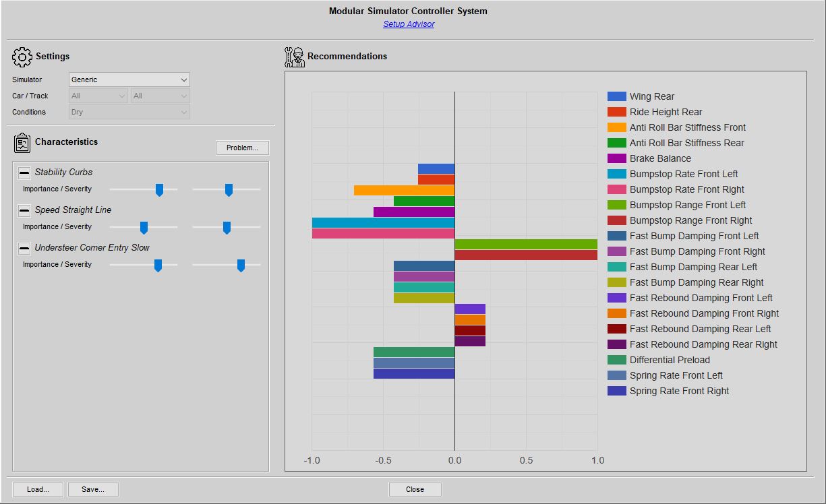Screen dimensions: 826x504
Task: Click the Bumpstop Range Front Right swatch
Action: (x=617, y=220)
